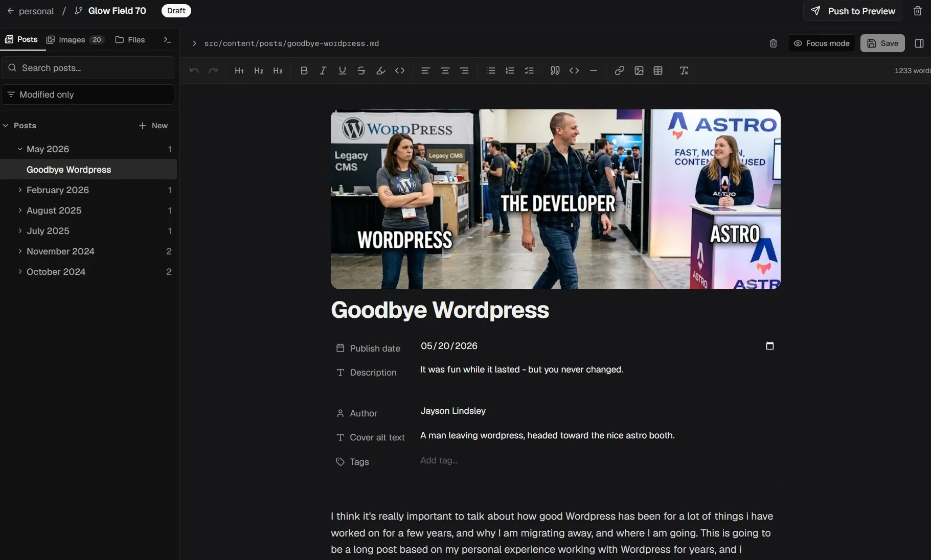Insert a hyperlink
This screenshot has height=560, width=931.
619,71
